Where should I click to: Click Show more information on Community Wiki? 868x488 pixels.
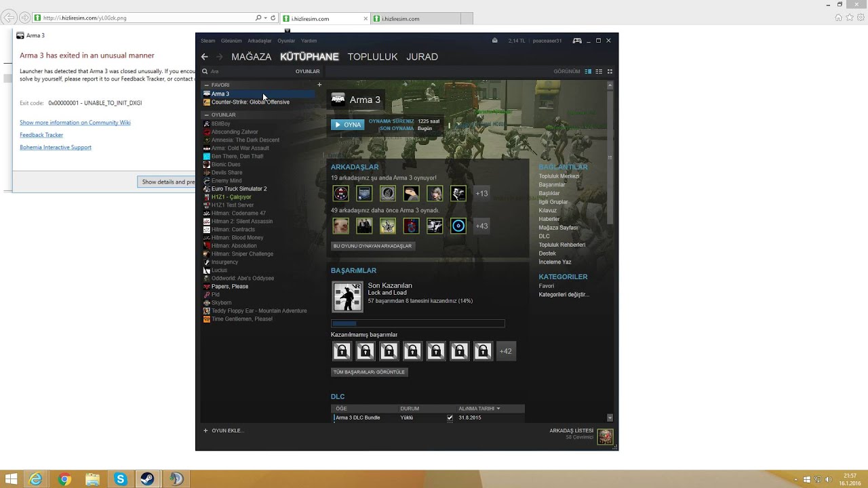tap(75, 123)
